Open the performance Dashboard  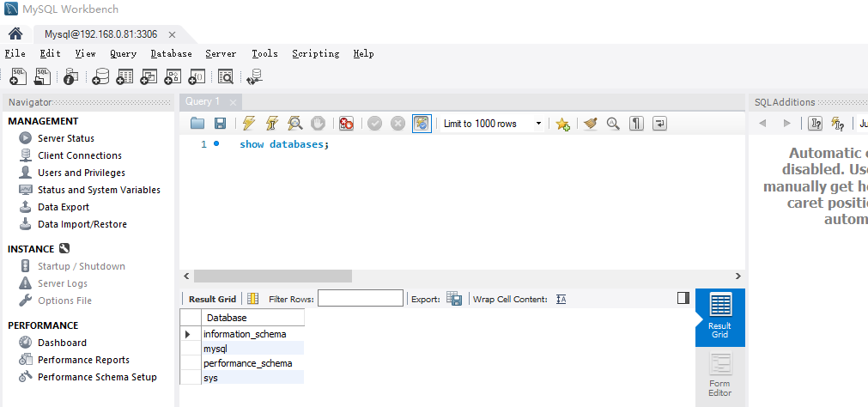coord(62,343)
